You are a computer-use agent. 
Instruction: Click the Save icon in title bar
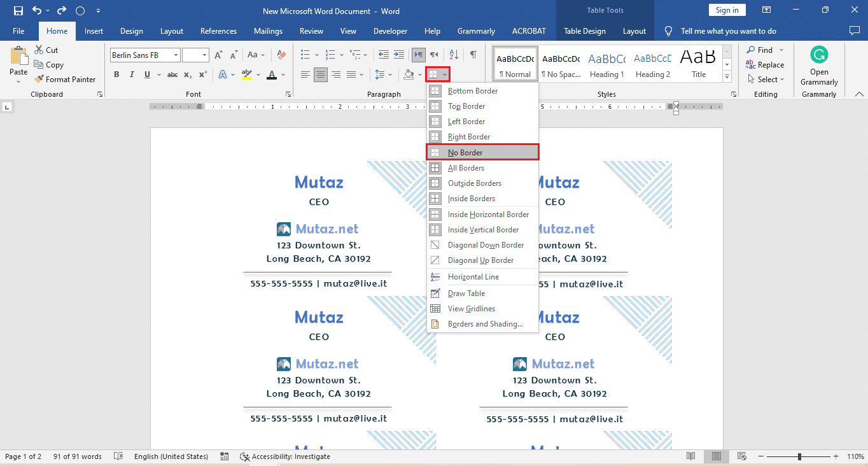(18, 11)
